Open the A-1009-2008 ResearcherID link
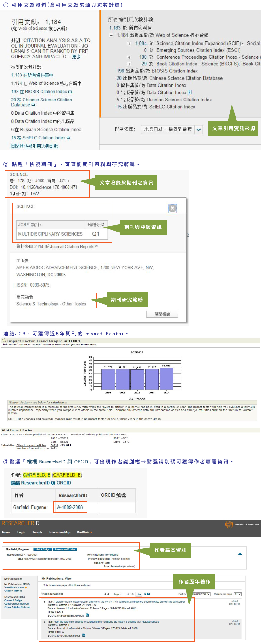Viewport: 261px width, 644px height. [x=70, y=507]
